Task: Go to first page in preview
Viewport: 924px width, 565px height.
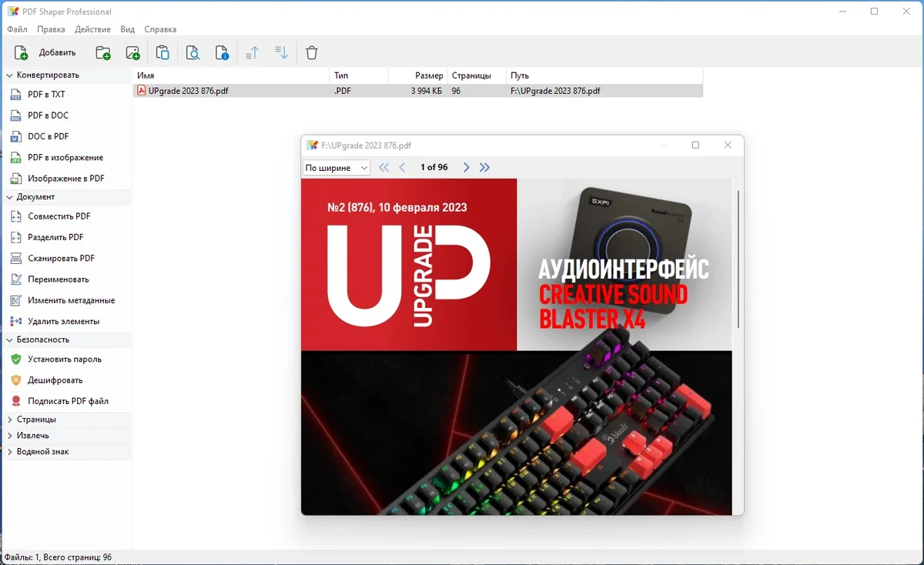Action: [384, 167]
